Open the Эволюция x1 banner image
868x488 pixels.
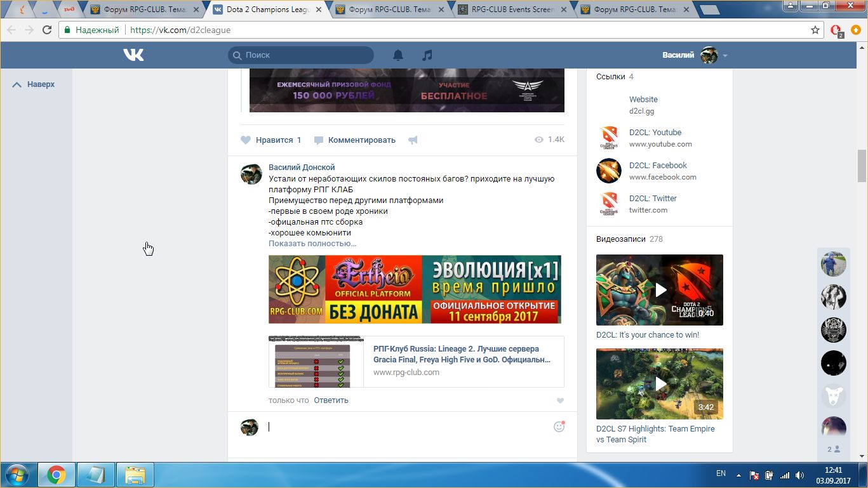(415, 289)
